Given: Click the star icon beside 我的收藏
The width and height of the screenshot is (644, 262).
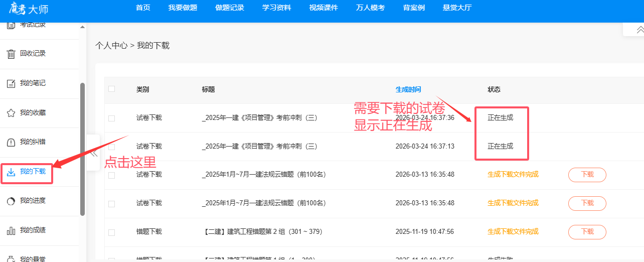Looking at the screenshot, I should click(11, 113).
